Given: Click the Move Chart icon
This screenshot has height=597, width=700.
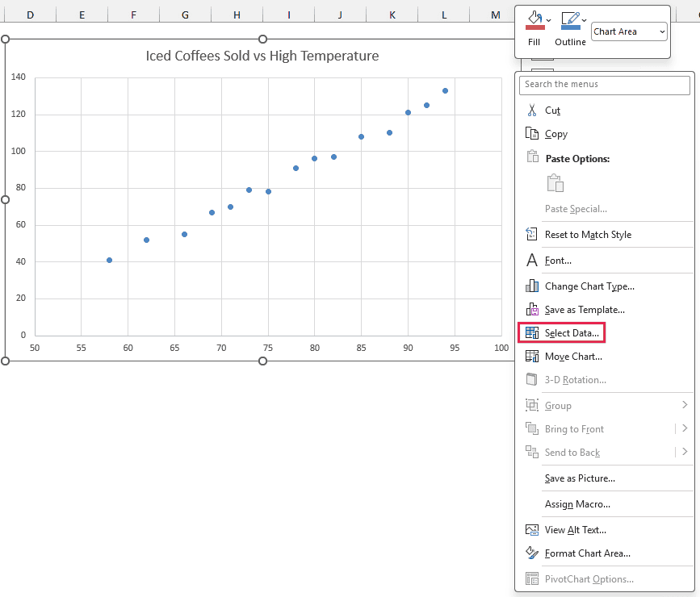Looking at the screenshot, I should click(x=532, y=356).
